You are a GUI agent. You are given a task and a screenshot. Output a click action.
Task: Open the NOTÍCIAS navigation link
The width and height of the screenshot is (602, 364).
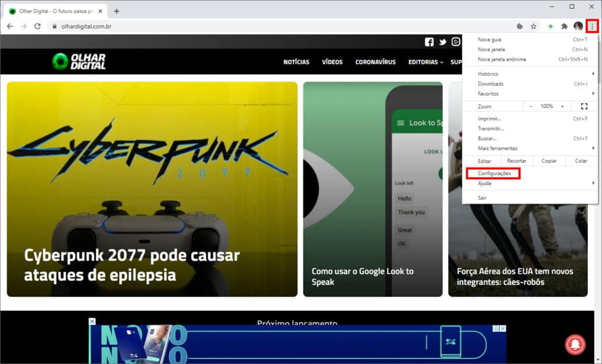pyautogui.click(x=296, y=62)
